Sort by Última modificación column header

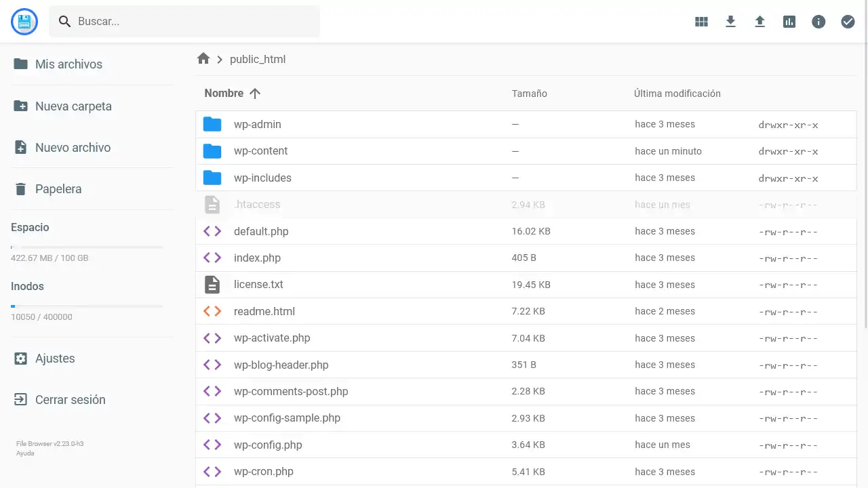point(677,94)
